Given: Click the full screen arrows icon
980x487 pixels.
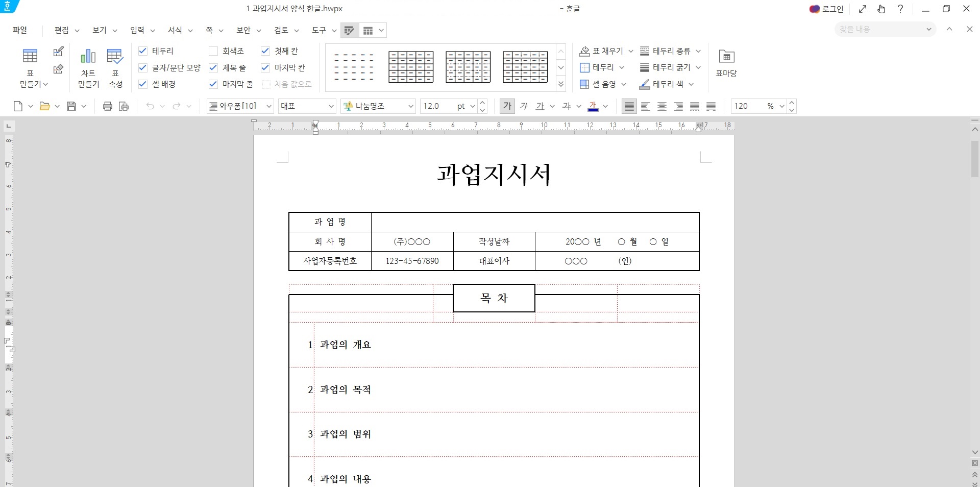Looking at the screenshot, I should coord(863,9).
